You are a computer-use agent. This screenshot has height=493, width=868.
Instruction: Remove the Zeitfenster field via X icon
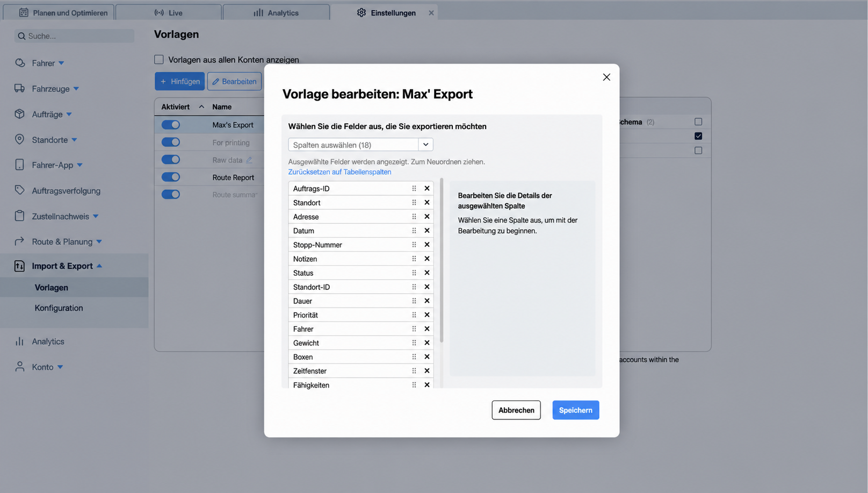coord(427,371)
